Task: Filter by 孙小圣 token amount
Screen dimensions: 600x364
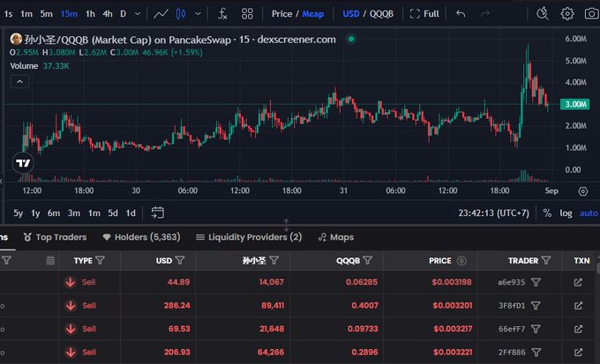Action: click(x=274, y=261)
